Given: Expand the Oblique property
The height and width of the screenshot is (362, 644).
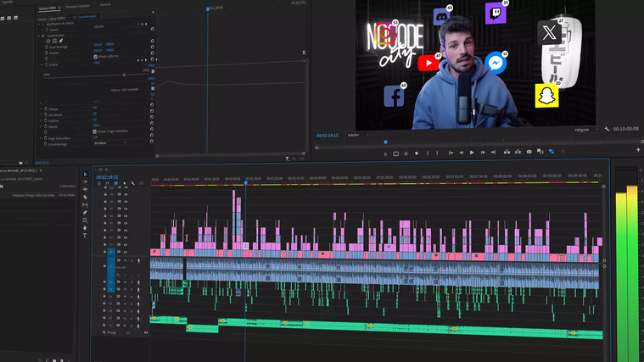Looking at the screenshot, I should pyautogui.click(x=41, y=109).
